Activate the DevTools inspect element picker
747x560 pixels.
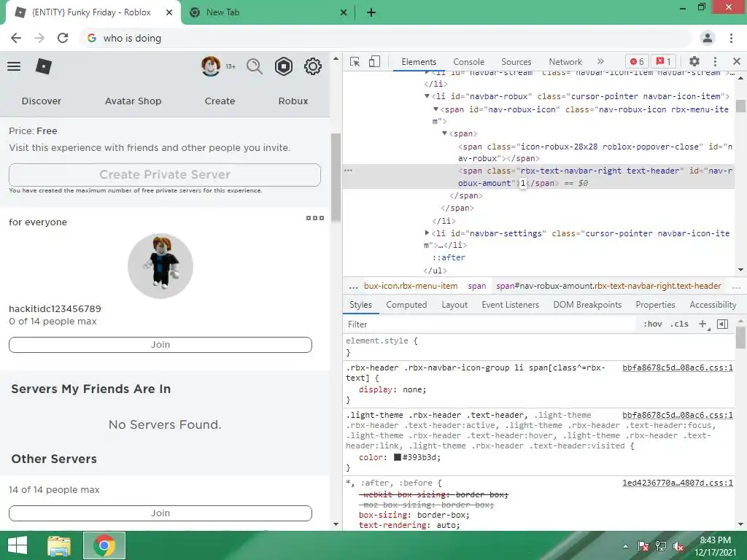click(x=355, y=61)
